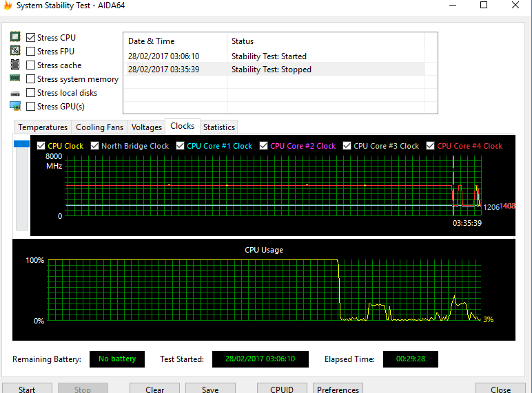532x393 pixels.
Task: Click the No battery status field
Action: 117,359
